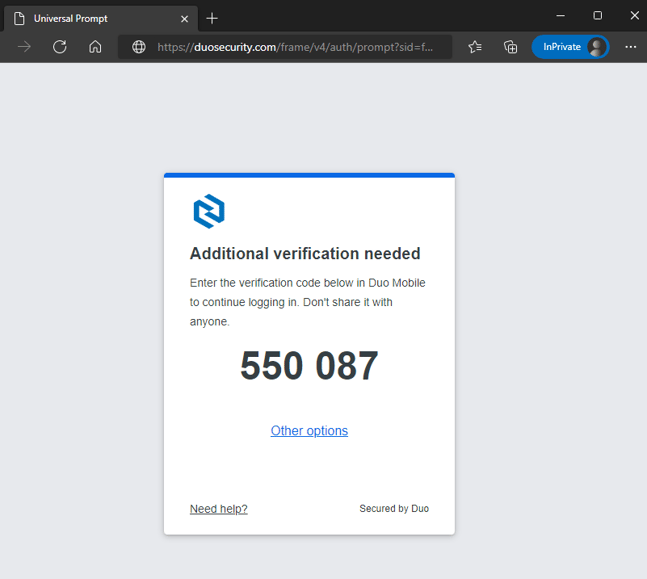Click the blue organization logo
This screenshot has width=647, height=579.
(x=209, y=211)
